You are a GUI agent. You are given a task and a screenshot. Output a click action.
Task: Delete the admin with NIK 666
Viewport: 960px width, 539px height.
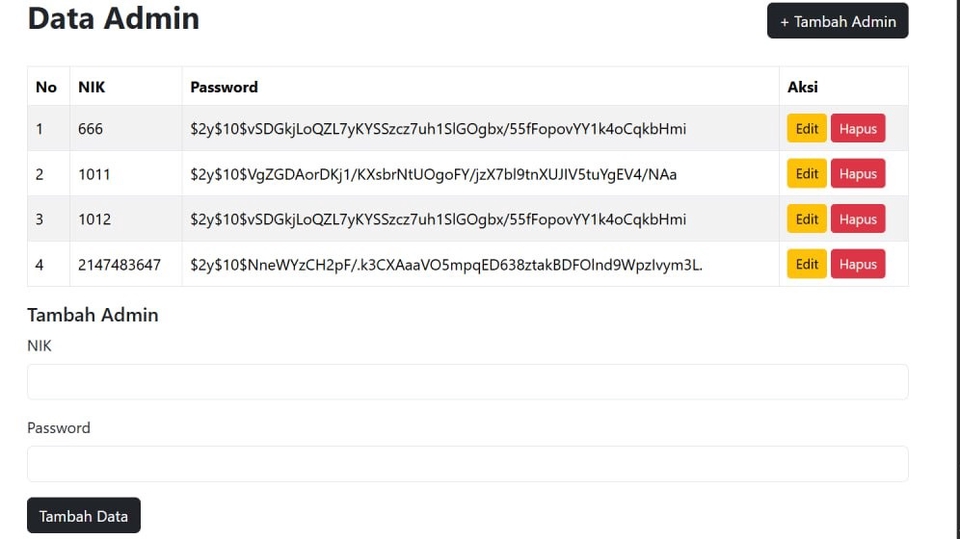[x=858, y=129]
